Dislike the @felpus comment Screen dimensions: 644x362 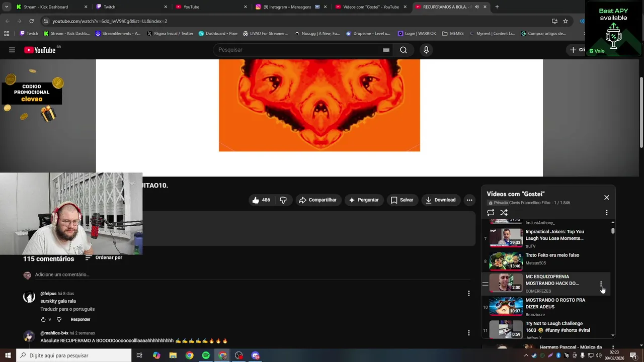pyautogui.click(x=59, y=319)
